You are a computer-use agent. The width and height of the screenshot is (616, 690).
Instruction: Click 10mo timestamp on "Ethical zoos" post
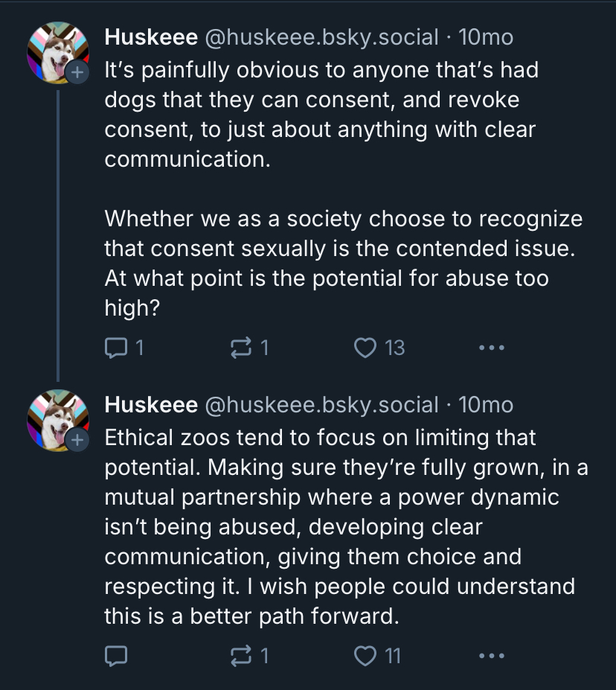(486, 404)
